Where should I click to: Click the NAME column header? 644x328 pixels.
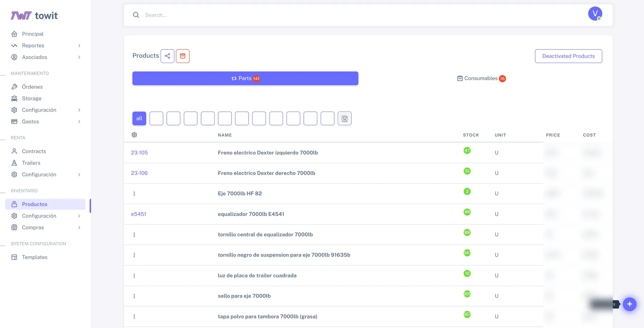225,135
